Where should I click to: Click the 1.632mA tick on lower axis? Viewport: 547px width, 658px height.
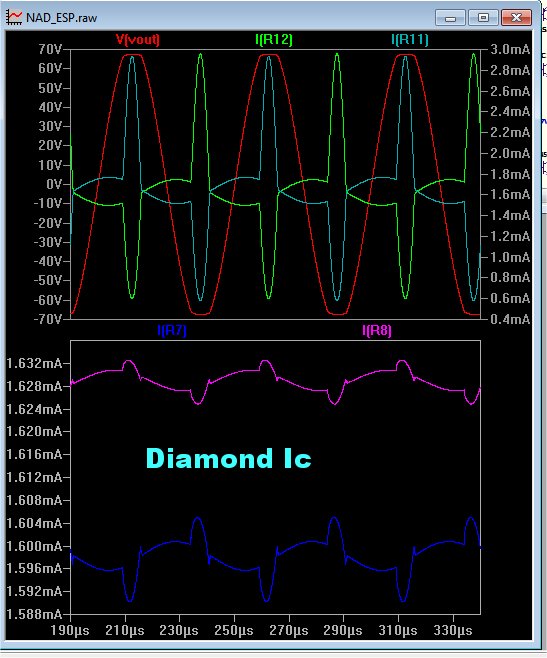[x=34, y=363]
